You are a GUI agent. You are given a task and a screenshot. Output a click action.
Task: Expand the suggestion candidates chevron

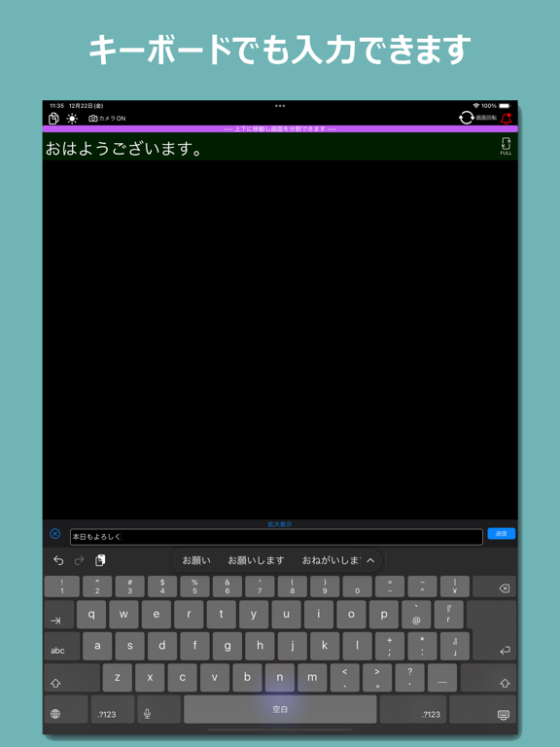(370, 560)
